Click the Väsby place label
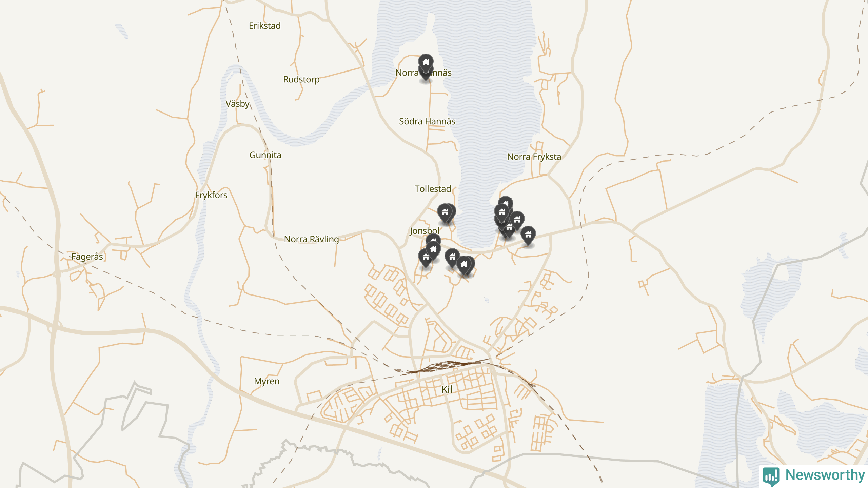Image resolution: width=868 pixels, height=488 pixels. [x=238, y=104]
